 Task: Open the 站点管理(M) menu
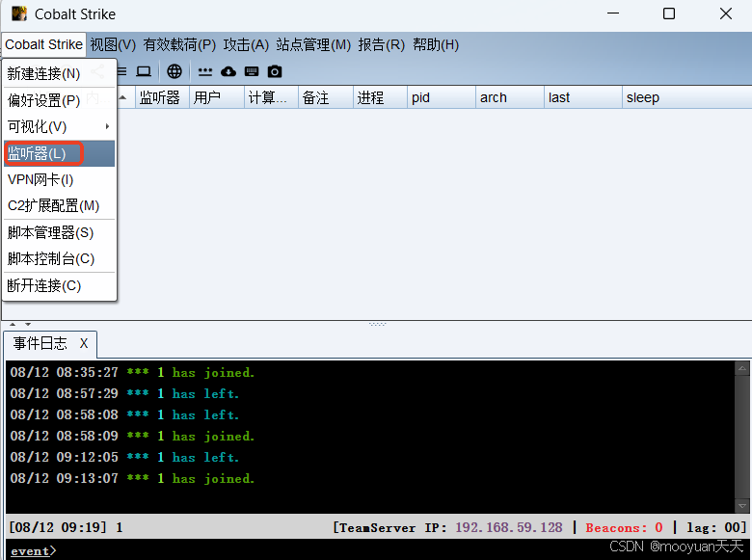point(313,44)
